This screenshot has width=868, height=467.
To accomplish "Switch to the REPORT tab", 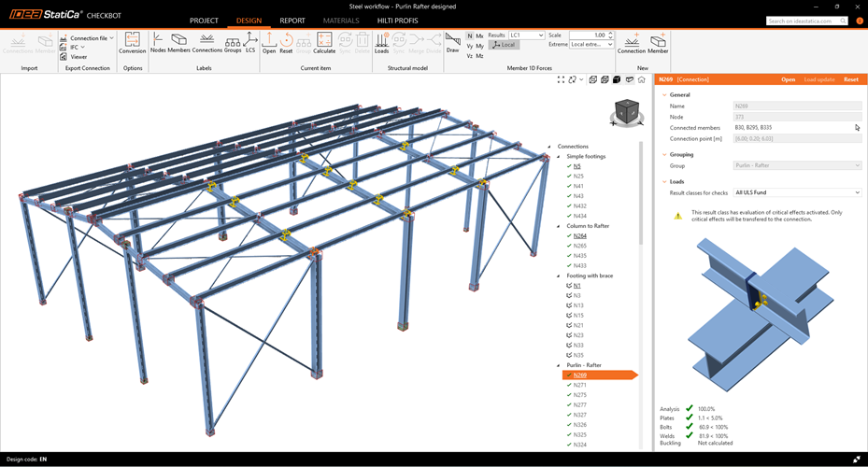I will (292, 21).
